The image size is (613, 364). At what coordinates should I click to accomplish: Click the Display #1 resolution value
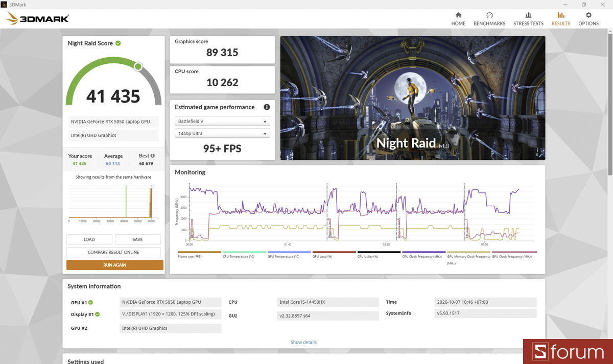click(x=171, y=314)
